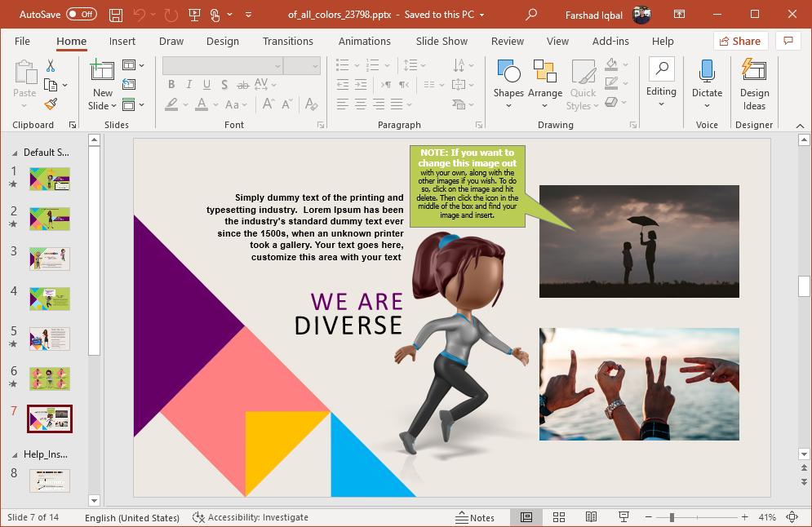Click the Save icon in title bar
812x527 pixels.
116,15
